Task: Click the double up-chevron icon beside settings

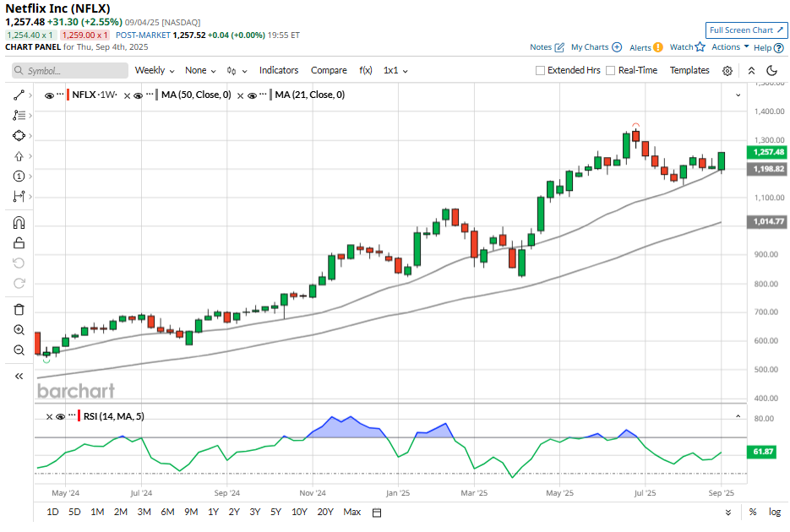Action: [x=751, y=71]
